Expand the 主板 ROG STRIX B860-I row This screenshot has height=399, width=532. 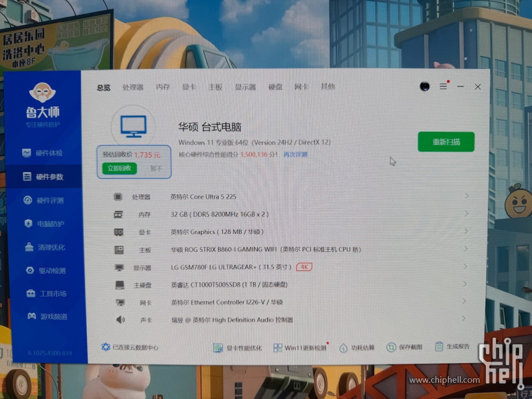(466, 249)
